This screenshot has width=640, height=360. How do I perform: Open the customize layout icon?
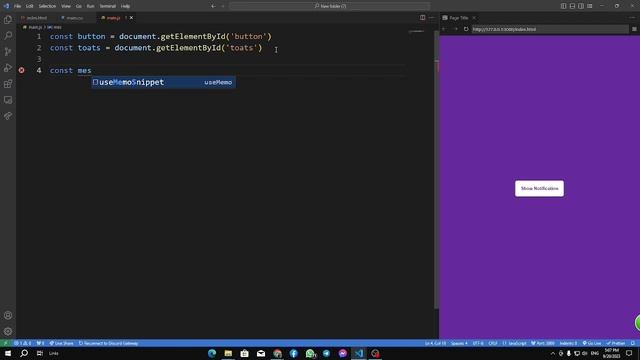click(590, 6)
